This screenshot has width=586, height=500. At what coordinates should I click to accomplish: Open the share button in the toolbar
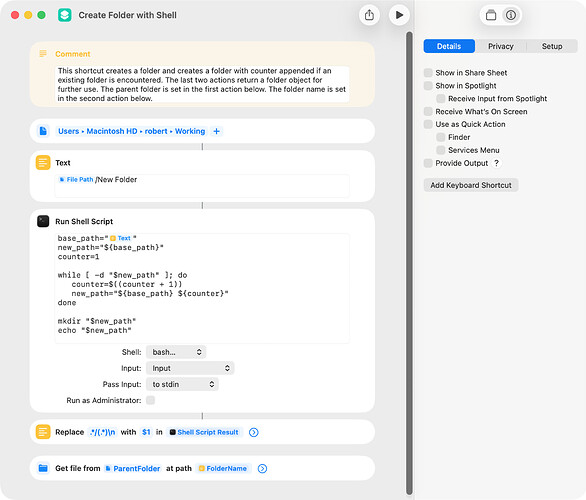(369, 15)
